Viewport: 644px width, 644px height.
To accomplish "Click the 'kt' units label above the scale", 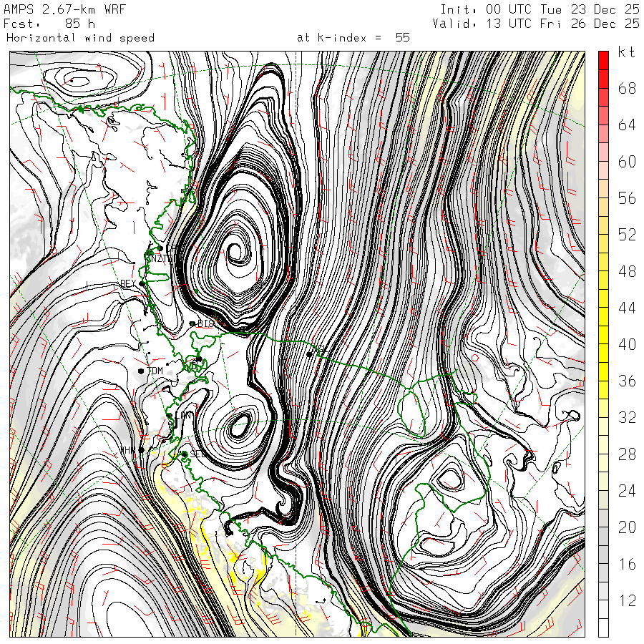I will pos(627,52).
